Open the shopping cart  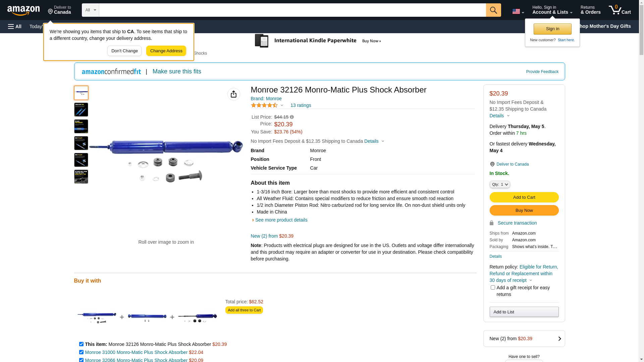tap(620, 10)
